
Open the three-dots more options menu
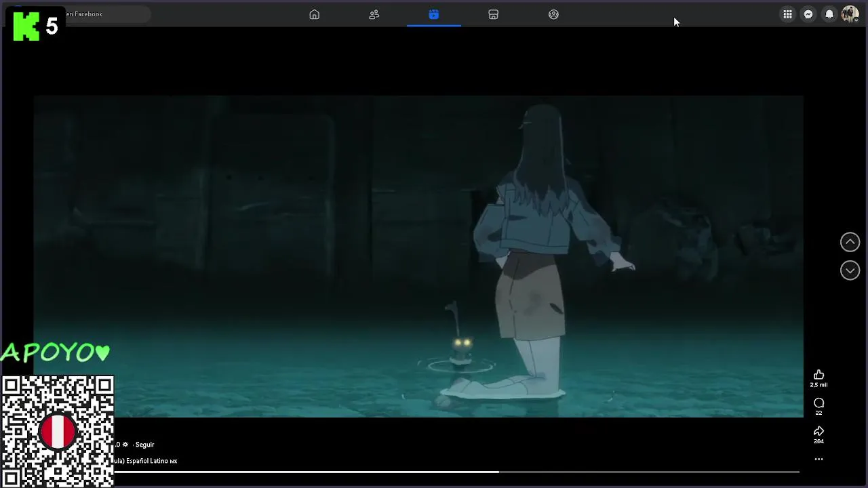818,460
